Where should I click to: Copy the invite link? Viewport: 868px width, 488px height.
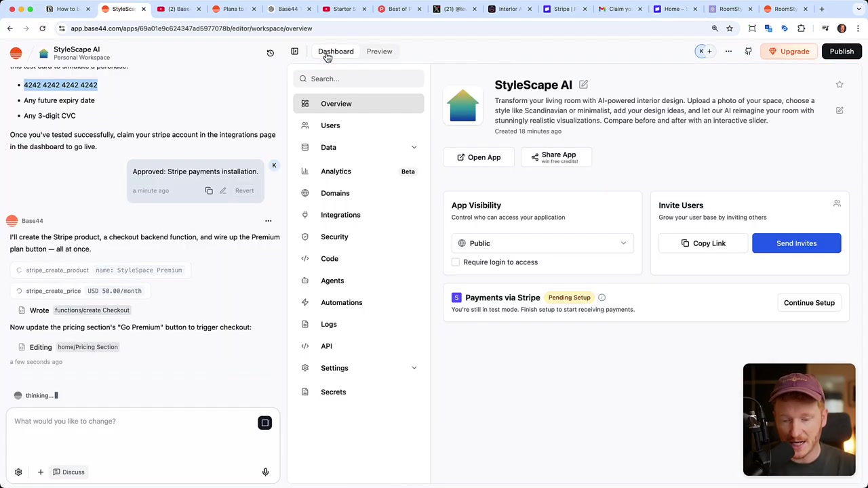coord(703,243)
